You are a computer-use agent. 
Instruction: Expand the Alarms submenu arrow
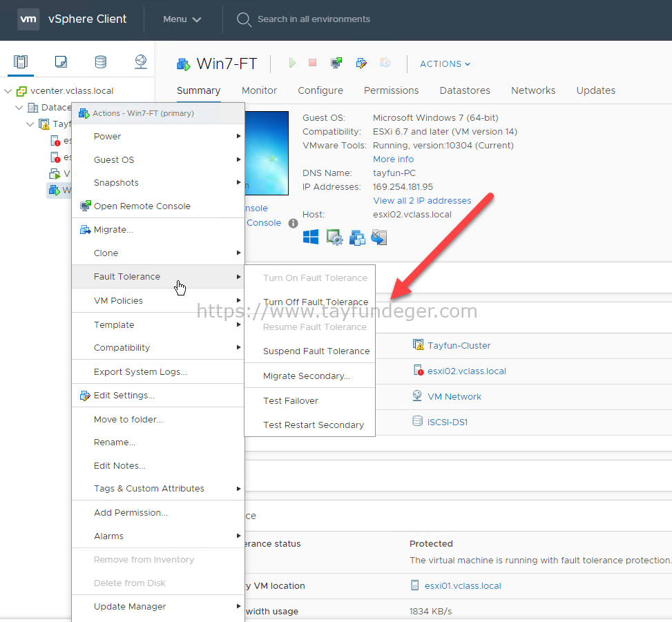(x=238, y=536)
